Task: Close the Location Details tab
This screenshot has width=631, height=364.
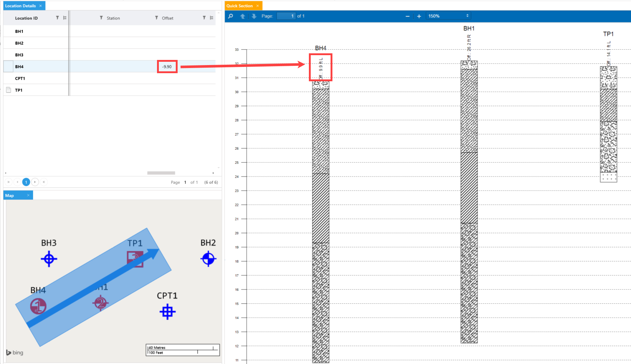Action: coord(40,6)
